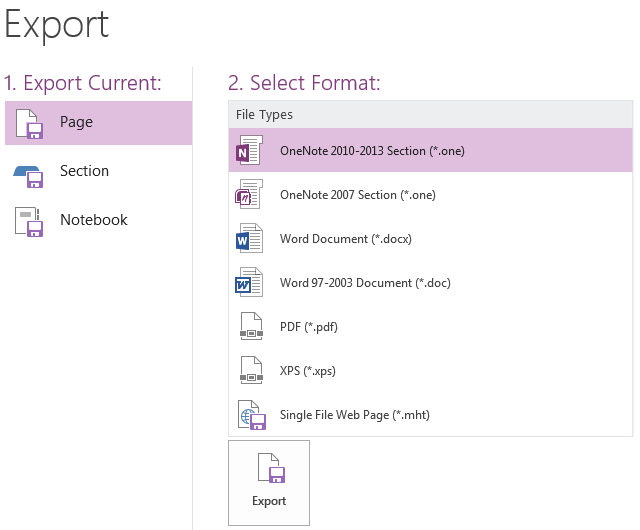Click the Page export icon

pos(29,124)
